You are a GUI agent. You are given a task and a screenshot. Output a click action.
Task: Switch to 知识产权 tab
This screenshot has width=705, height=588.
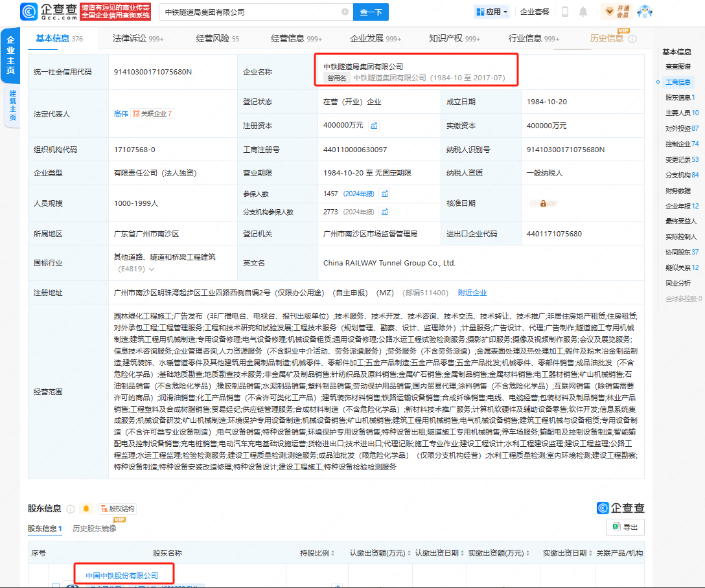click(455, 39)
